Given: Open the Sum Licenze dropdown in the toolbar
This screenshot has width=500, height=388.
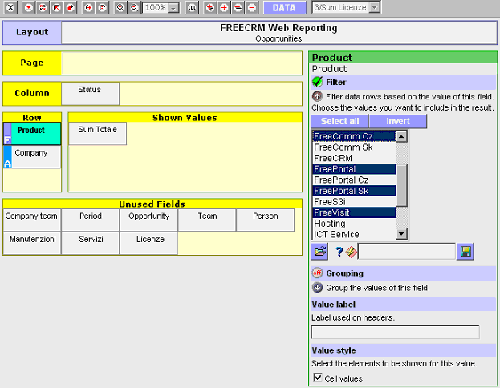Looking at the screenshot, I should click(375, 8).
